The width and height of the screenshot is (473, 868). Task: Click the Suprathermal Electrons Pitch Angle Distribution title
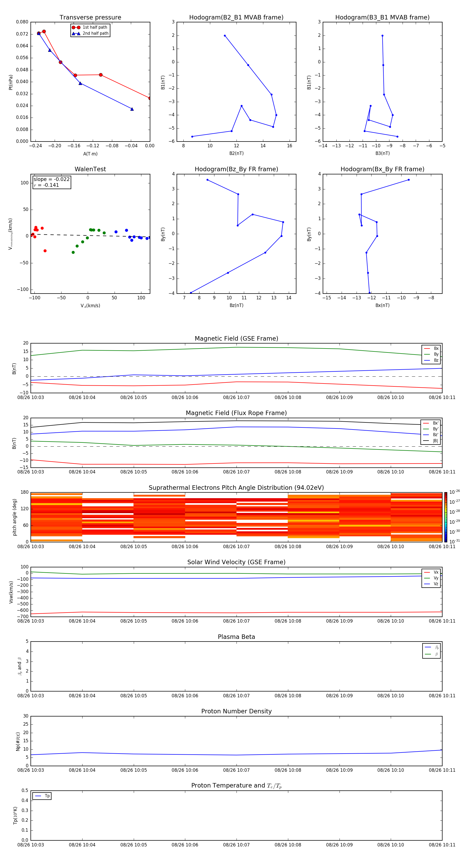[x=236, y=488]
